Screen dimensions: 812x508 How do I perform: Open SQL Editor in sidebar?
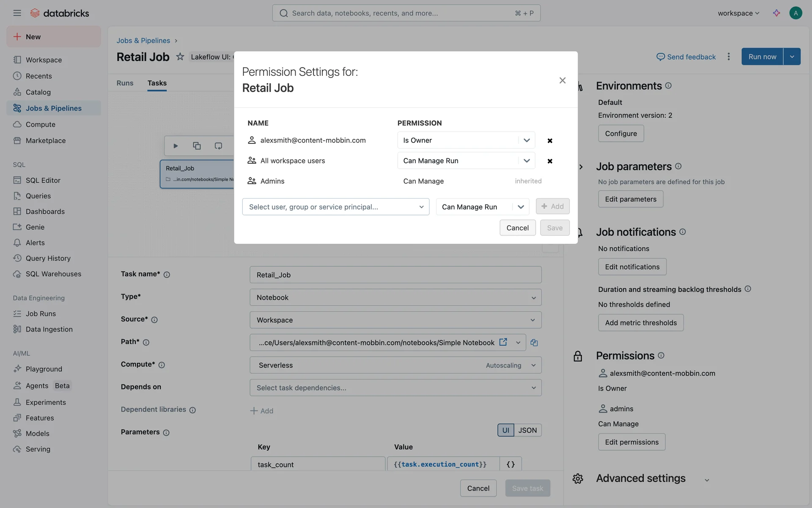coord(43,180)
